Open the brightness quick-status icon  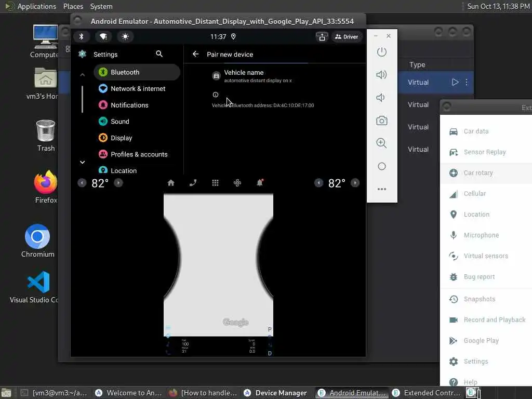(125, 37)
